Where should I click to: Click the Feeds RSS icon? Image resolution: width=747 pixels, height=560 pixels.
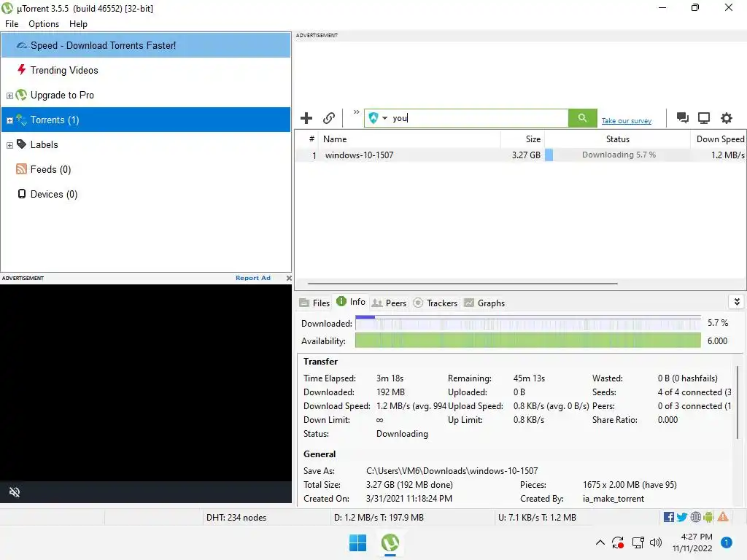click(21, 169)
